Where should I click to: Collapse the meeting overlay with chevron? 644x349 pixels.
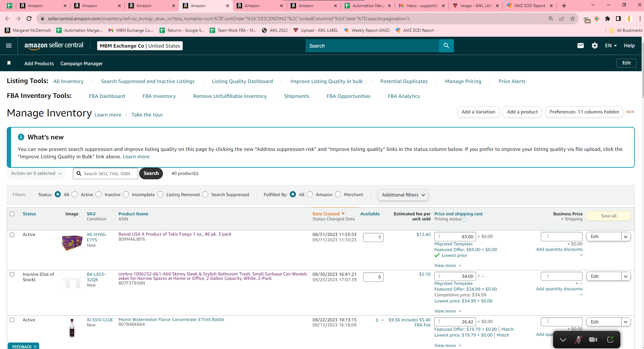[563, 340]
